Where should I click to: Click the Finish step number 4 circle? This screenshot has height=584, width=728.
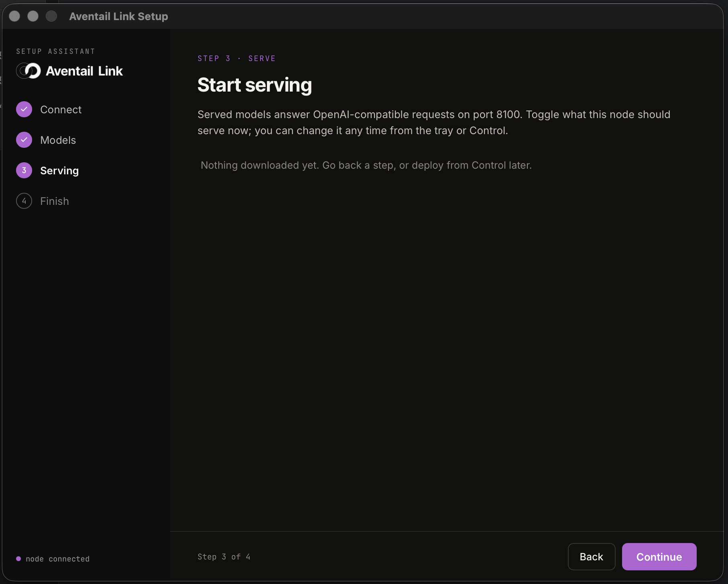point(24,201)
